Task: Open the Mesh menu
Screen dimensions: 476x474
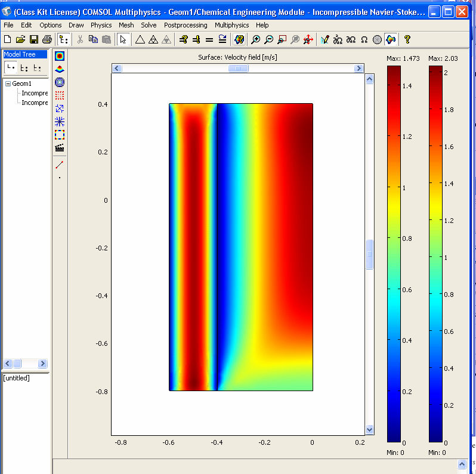Action: click(x=126, y=25)
